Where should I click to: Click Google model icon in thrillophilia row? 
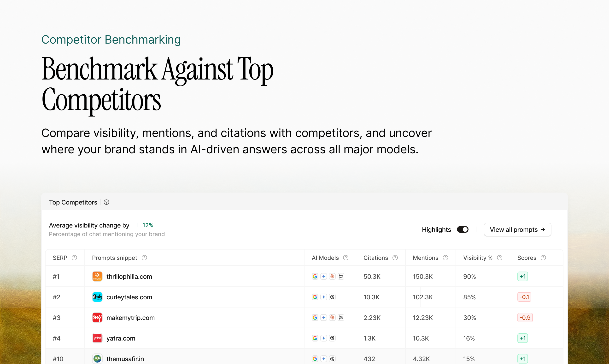315,276
